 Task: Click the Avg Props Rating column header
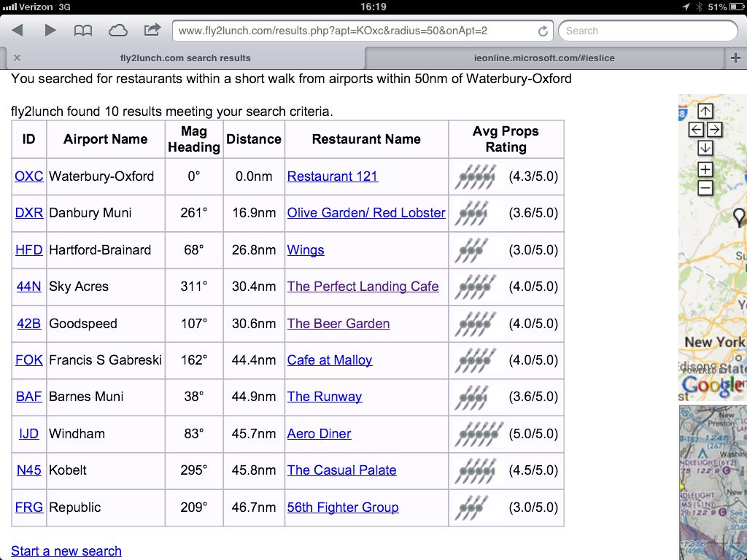click(506, 139)
